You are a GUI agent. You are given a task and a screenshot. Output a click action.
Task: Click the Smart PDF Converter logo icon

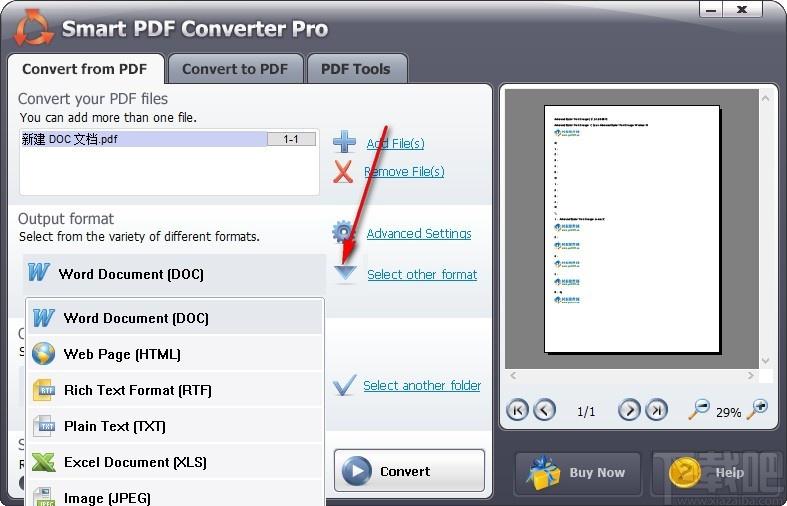[33, 28]
